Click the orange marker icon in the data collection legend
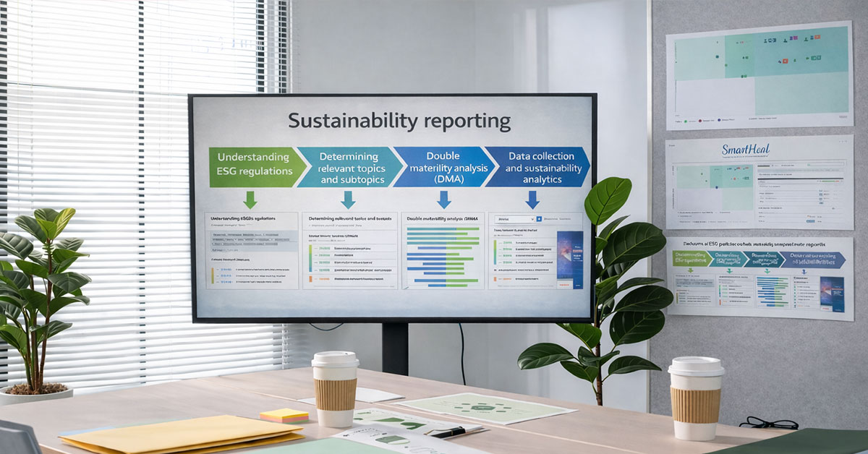Viewport: 868px width, 454px height. (495, 279)
